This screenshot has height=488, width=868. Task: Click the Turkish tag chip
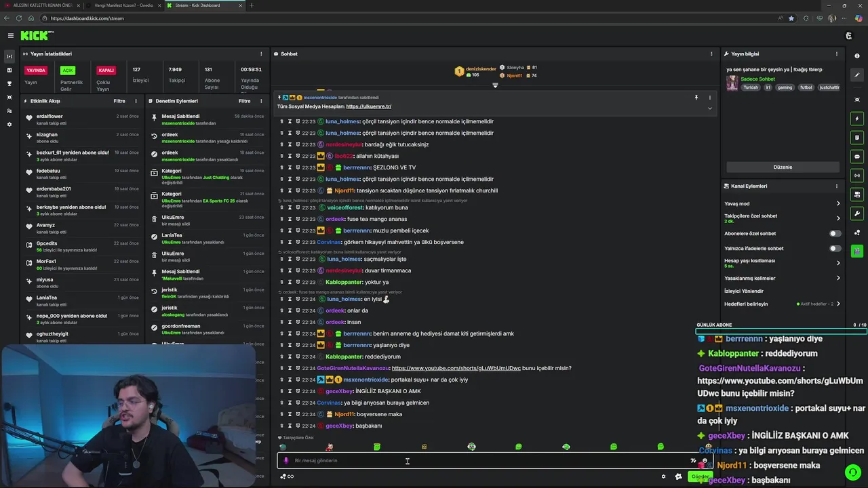click(x=751, y=87)
